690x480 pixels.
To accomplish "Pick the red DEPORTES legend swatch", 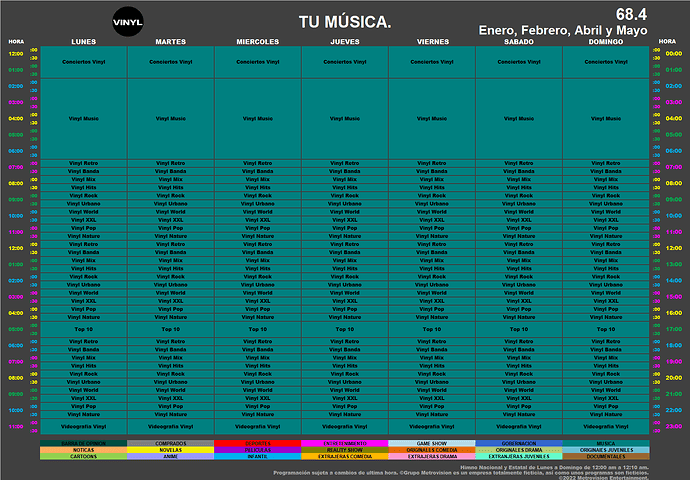I will pyautogui.click(x=258, y=443).
